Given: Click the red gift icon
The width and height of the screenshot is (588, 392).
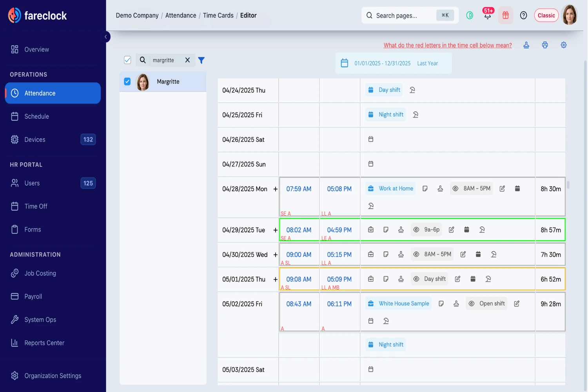Looking at the screenshot, I should pos(506,15).
